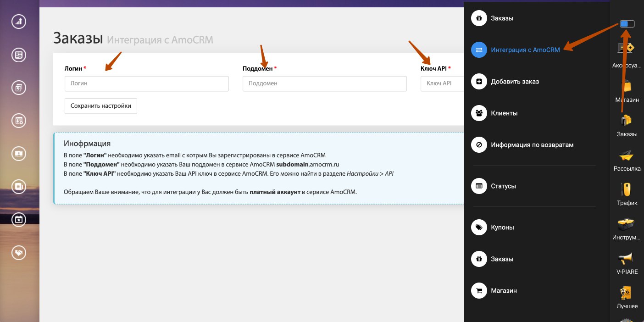
Task: Go to Статусы in the menu
Action: [503, 186]
